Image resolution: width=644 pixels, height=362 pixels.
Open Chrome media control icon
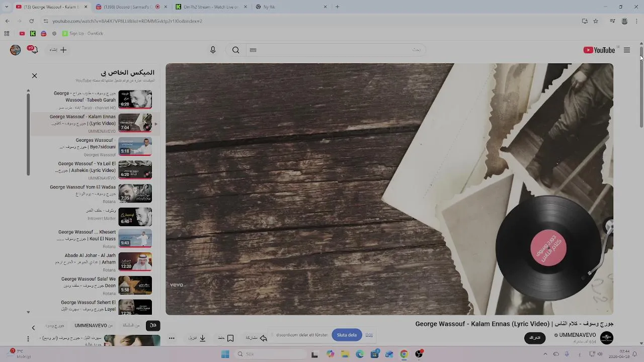[x=612, y=21]
